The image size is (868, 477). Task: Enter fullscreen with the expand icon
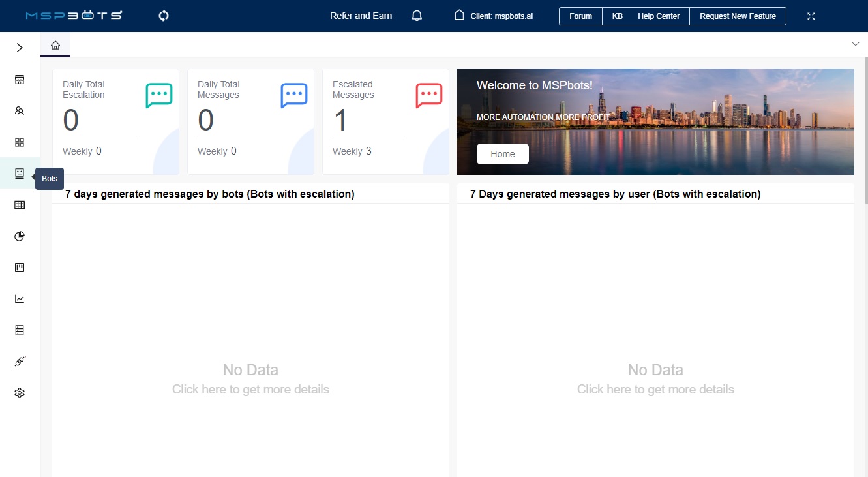[x=811, y=16]
